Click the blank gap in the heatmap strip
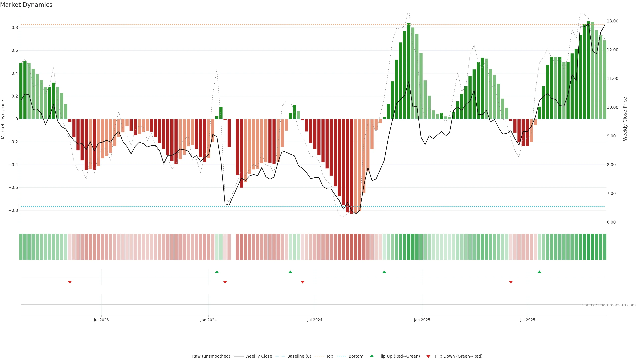Image resolution: width=644 pixels, height=362 pixels. [x=233, y=247]
